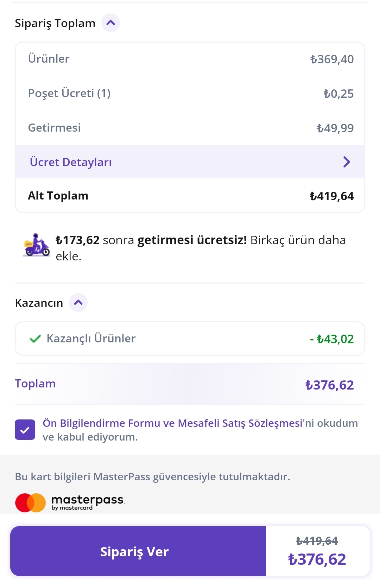
Task: Open Ücret Detayları row
Action: pyautogui.click(x=190, y=162)
